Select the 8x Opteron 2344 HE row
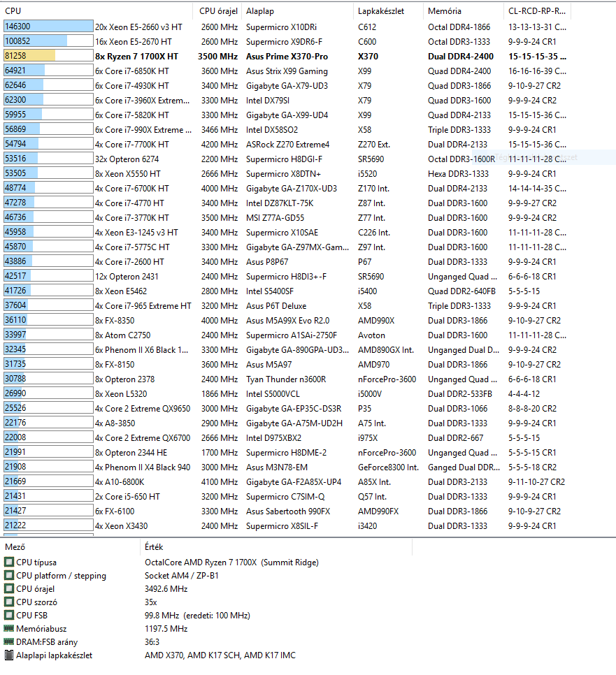The image size is (616, 675). pyautogui.click(x=287, y=452)
